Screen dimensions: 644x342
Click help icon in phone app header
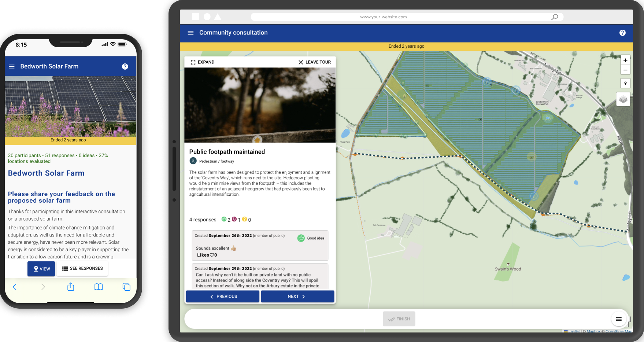click(125, 66)
